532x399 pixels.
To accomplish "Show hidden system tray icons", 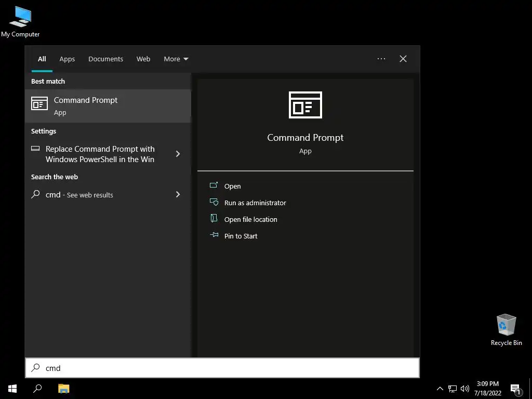I will 440,389.
